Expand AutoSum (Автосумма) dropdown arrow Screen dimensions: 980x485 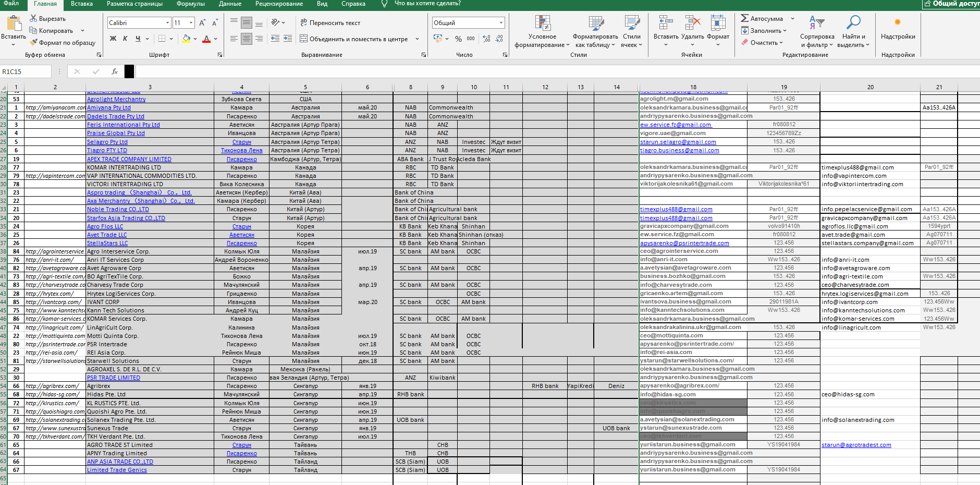(x=792, y=19)
